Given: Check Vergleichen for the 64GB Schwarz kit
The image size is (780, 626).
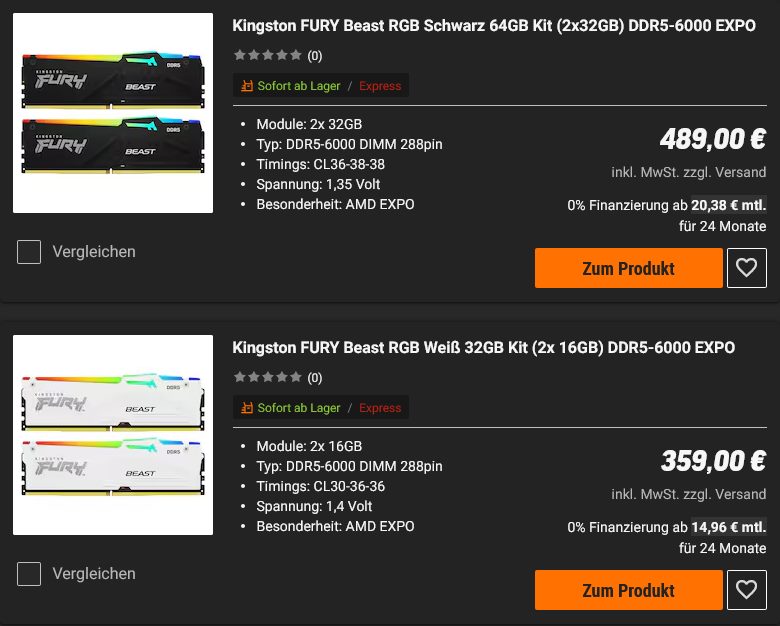Looking at the screenshot, I should (29, 252).
